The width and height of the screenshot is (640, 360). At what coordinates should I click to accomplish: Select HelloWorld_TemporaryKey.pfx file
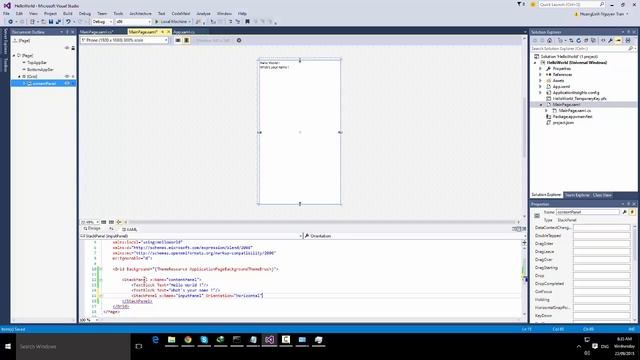(580, 98)
